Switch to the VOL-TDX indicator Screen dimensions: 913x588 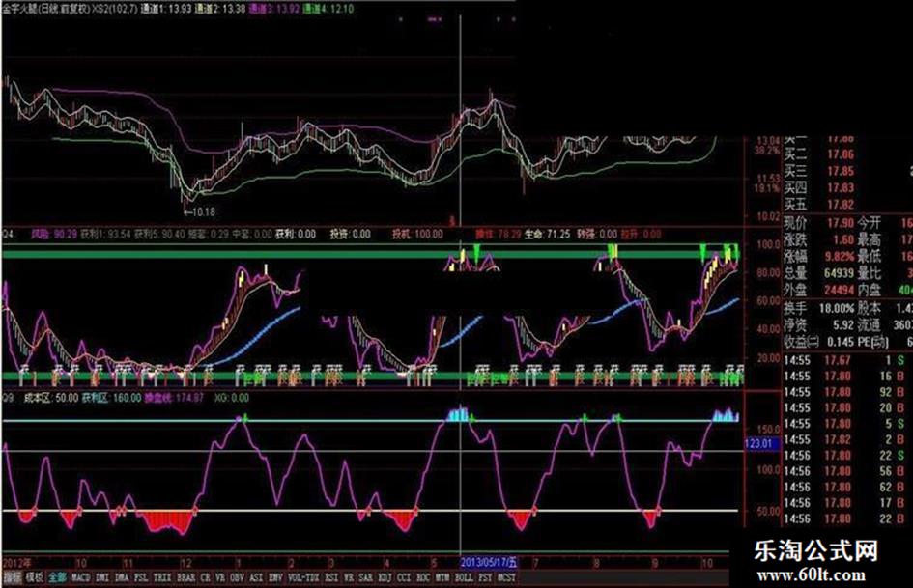click(x=303, y=577)
